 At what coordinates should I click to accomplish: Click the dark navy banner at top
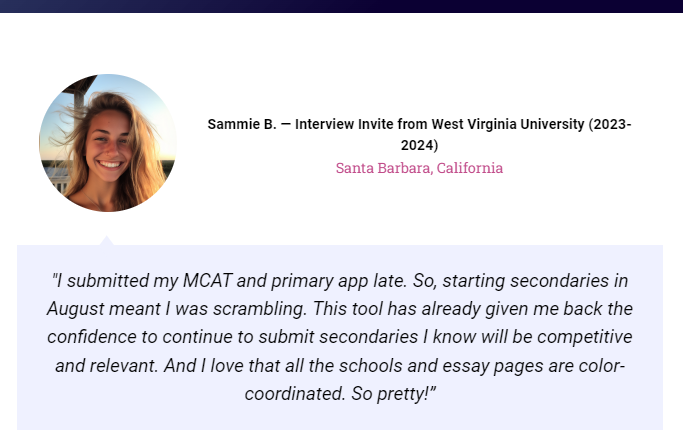pyautogui.click(x=341, y=6)
